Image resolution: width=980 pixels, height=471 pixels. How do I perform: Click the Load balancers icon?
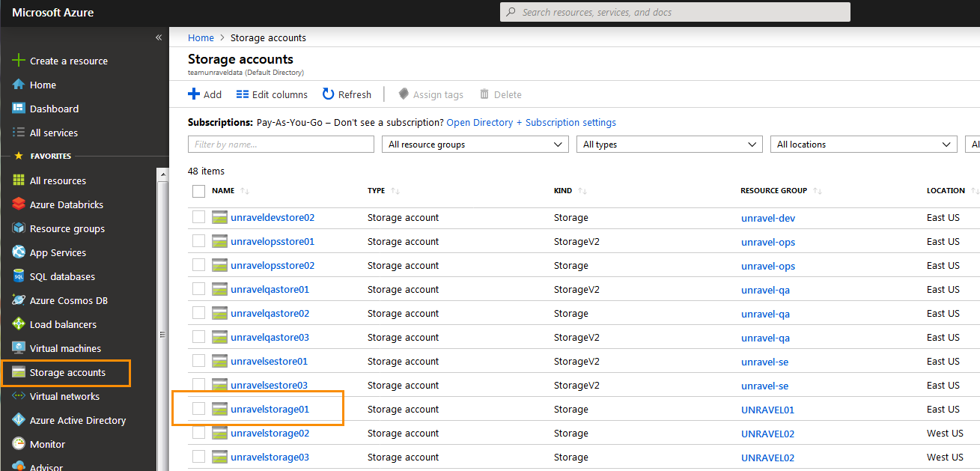click(19, 324)
